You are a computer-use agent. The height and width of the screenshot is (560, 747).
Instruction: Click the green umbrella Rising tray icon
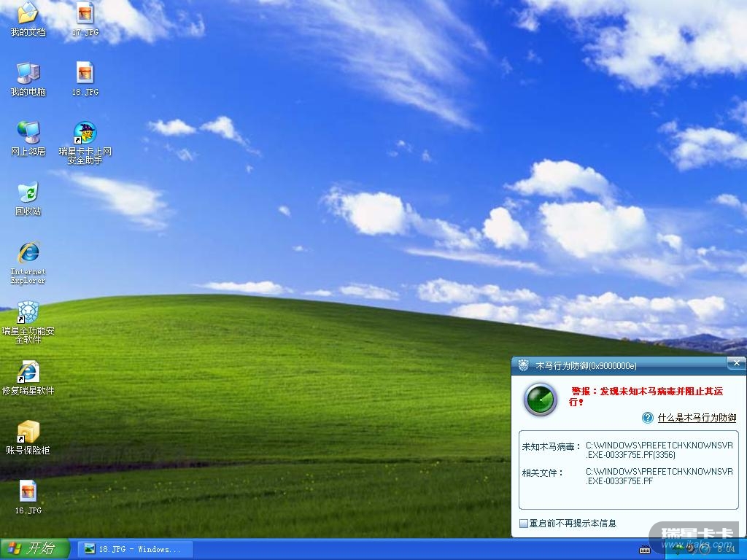(678, 550)
